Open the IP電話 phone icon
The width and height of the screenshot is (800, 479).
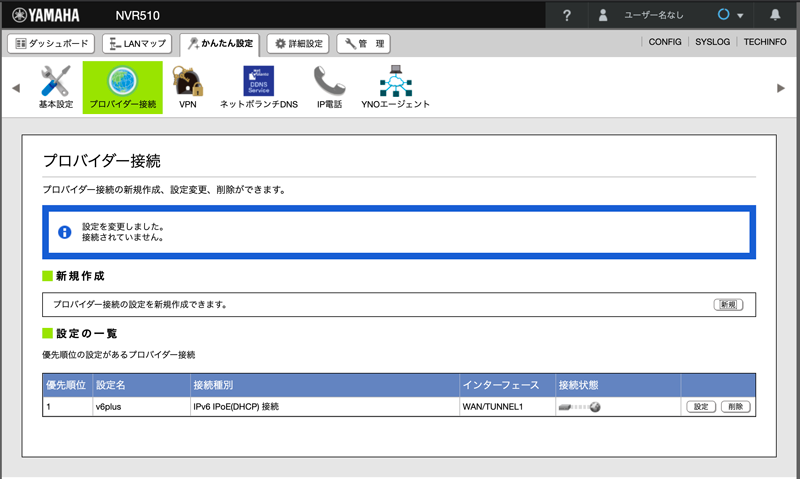(329, 87)
